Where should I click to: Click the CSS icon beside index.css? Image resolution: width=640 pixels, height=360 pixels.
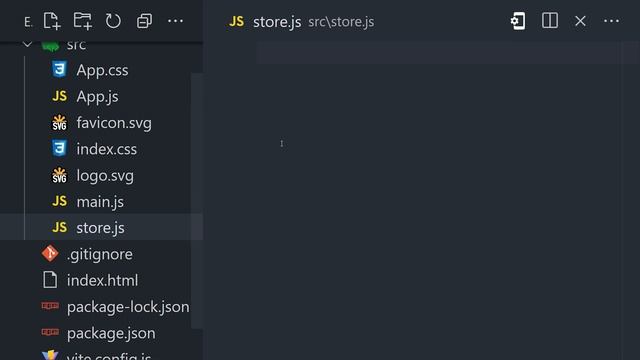(59, 149)
